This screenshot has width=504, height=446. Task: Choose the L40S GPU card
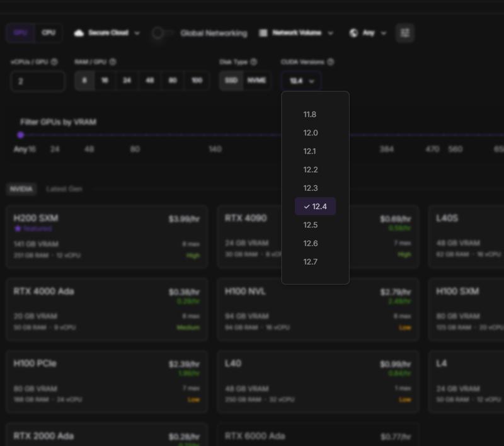point(466,236)
